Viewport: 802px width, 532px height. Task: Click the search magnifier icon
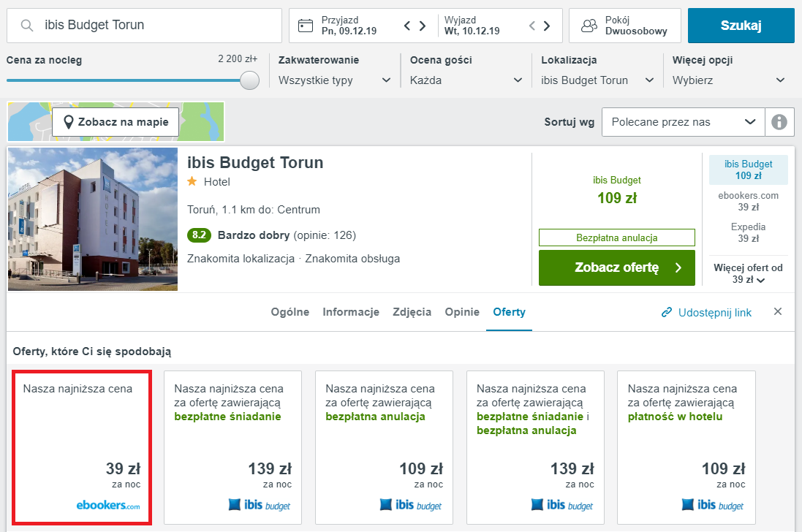click(x=27, y=26)
